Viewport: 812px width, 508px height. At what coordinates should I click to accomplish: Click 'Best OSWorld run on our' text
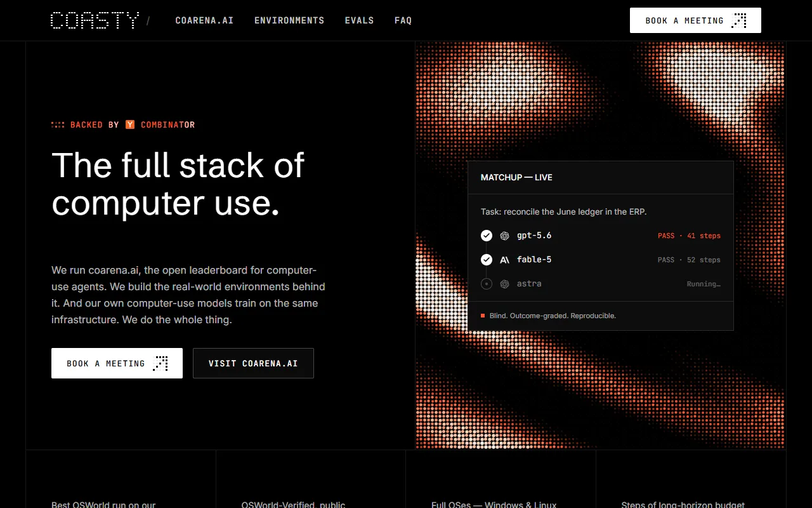coord(103,504)
